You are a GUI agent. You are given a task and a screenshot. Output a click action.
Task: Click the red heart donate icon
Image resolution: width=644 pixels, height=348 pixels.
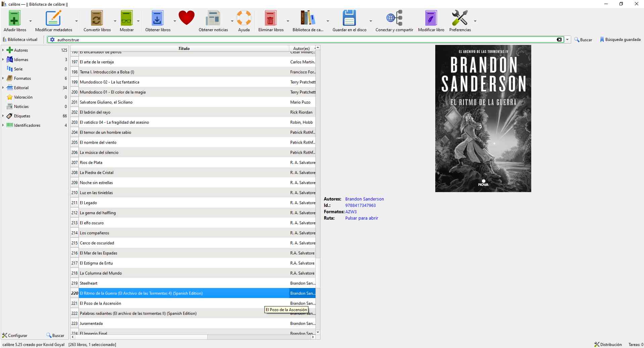pyautogui.click(x=186, y=18)
